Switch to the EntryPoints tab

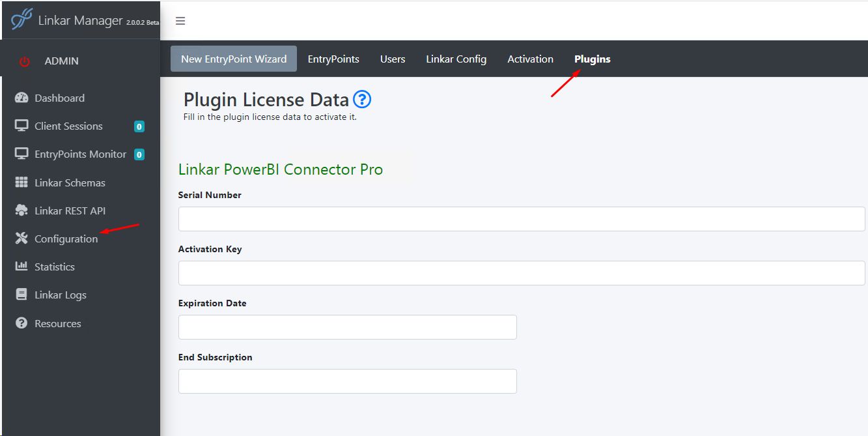click(x=333, y=59)
